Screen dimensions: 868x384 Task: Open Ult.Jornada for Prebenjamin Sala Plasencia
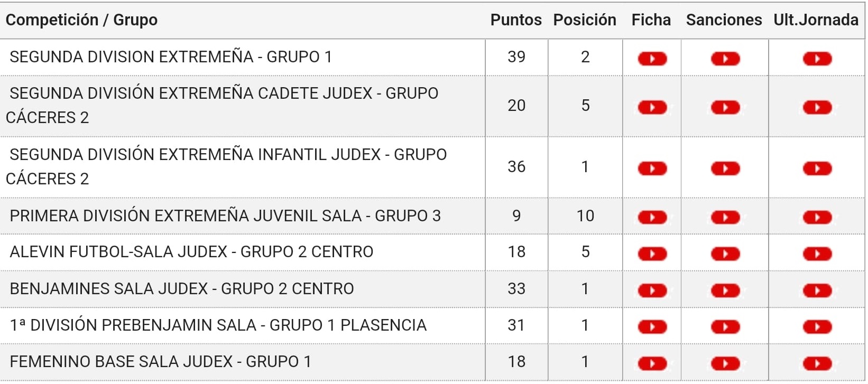[x=817, y=327]
